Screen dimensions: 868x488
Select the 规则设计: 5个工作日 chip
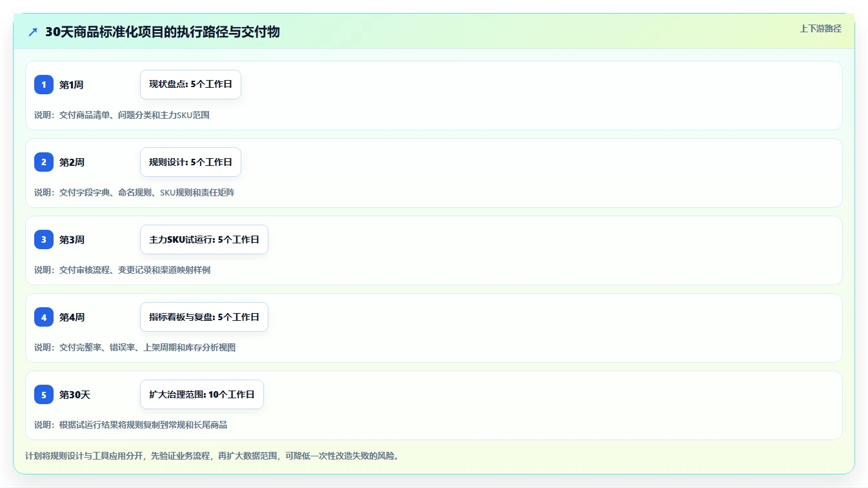click(x=190, y=162)
